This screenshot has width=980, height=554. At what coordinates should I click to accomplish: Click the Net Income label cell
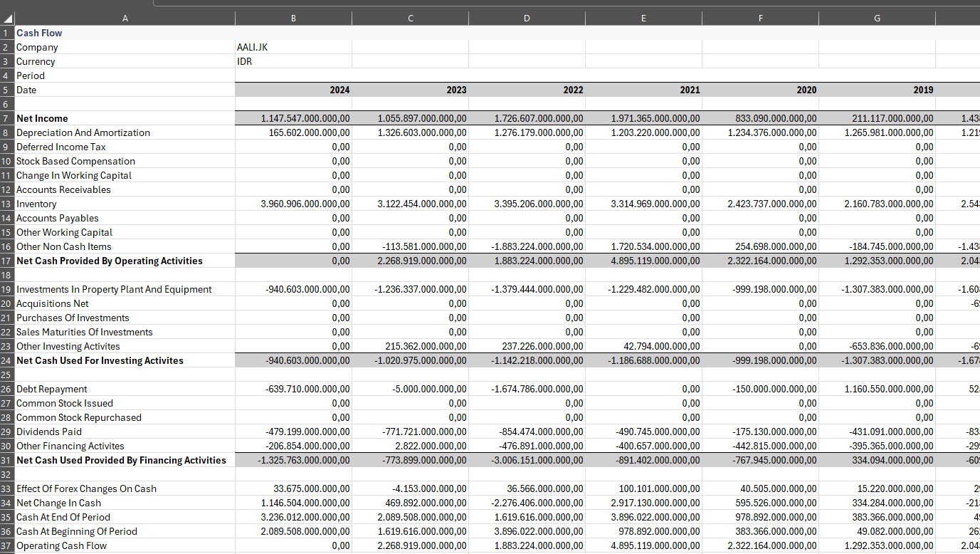(x=43, y=118)
